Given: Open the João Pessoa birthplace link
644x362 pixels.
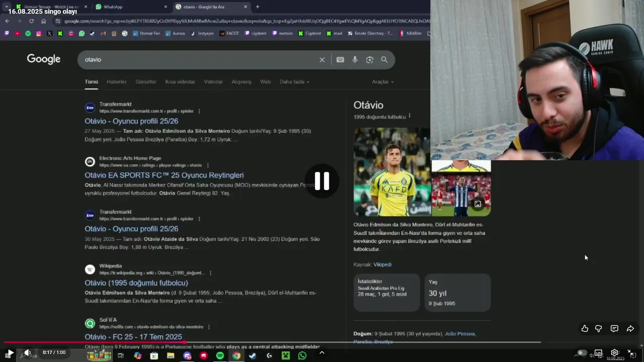Looking at the screenshot, I should 460,333.
